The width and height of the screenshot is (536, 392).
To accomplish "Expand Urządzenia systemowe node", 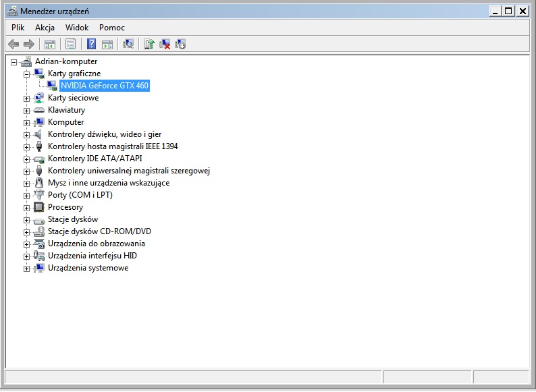I will [x=26, y=269].
